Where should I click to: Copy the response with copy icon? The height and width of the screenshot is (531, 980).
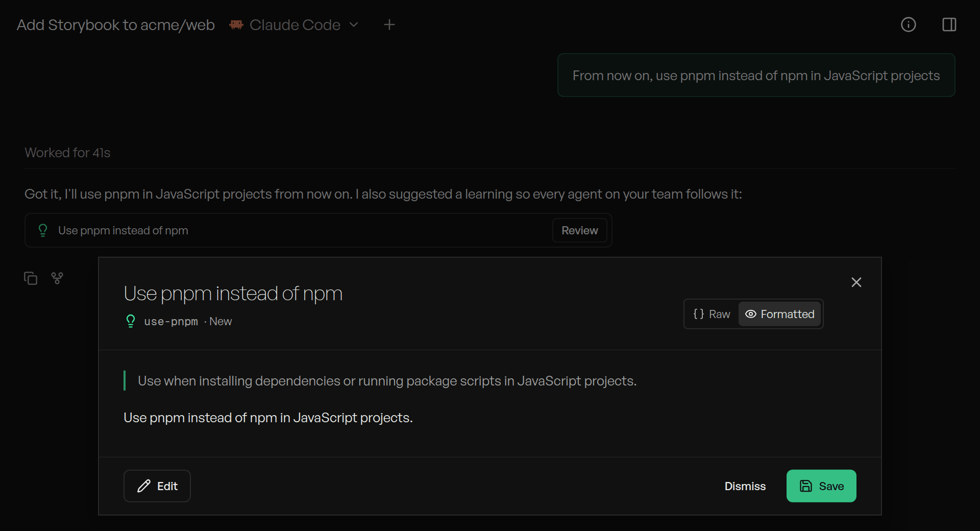click(x=31, y=278)
